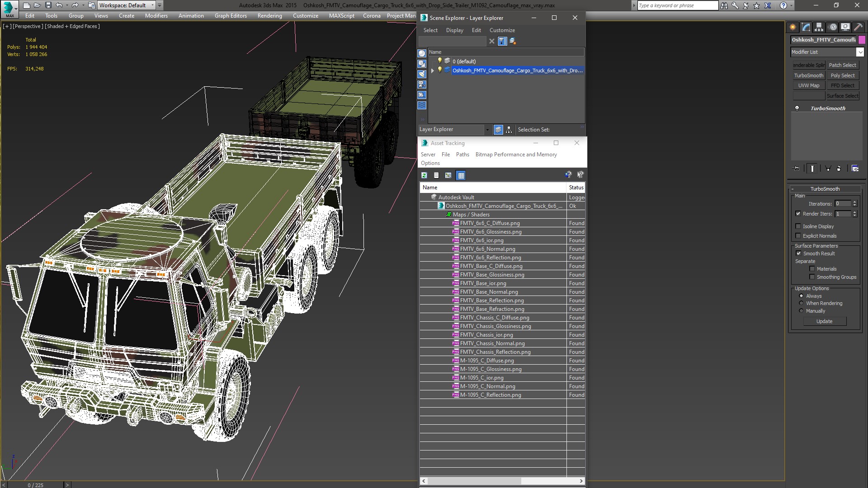Click the Redo arrow icon
Image resolution: width=868 pixels, height=488 pixels.
(x=75, y=5)
